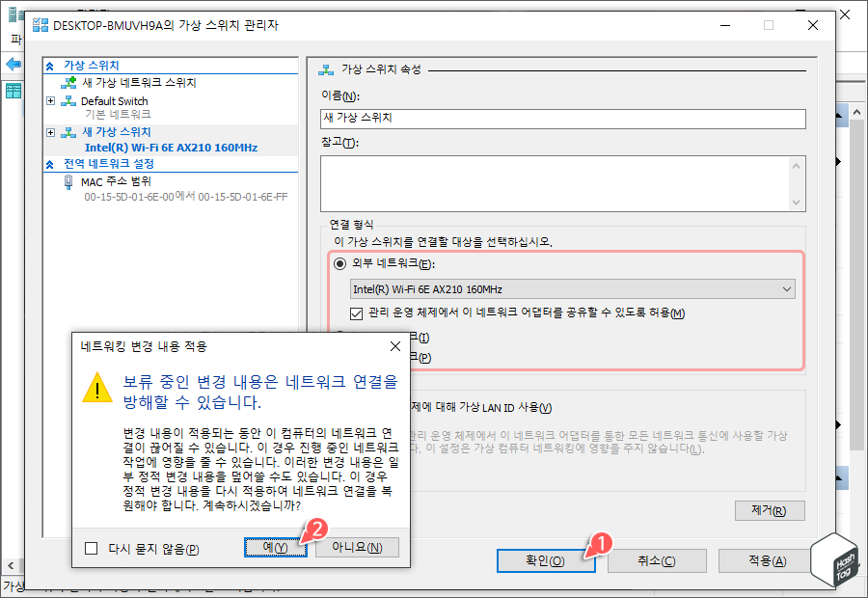The width and height of the screenshot is (868, 598).
Task: Select the 새 가상 네트워크 스위치 switch icon
Action: click(x=68, y=84)
